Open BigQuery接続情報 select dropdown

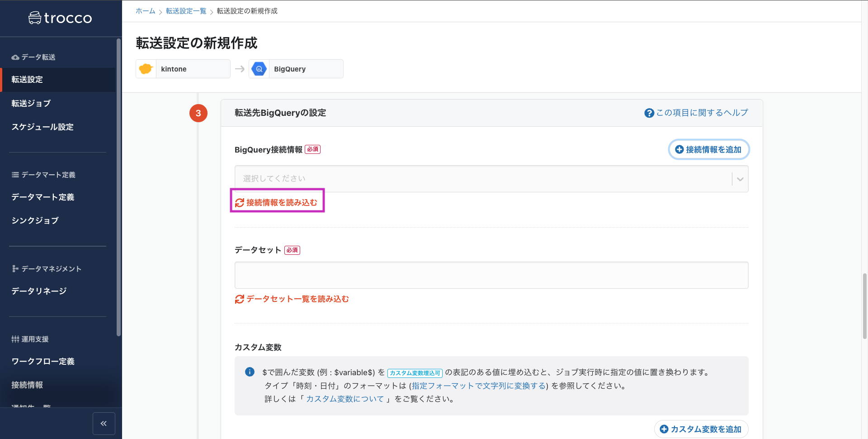click(491, 179)
